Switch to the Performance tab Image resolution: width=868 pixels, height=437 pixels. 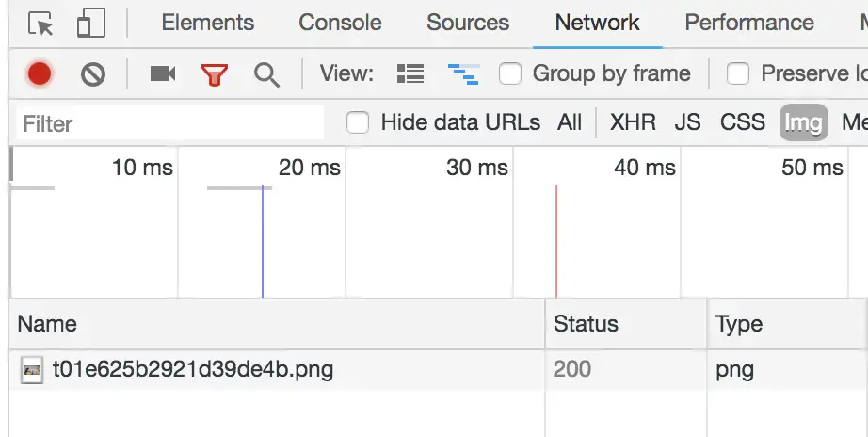tap(749, 23)
